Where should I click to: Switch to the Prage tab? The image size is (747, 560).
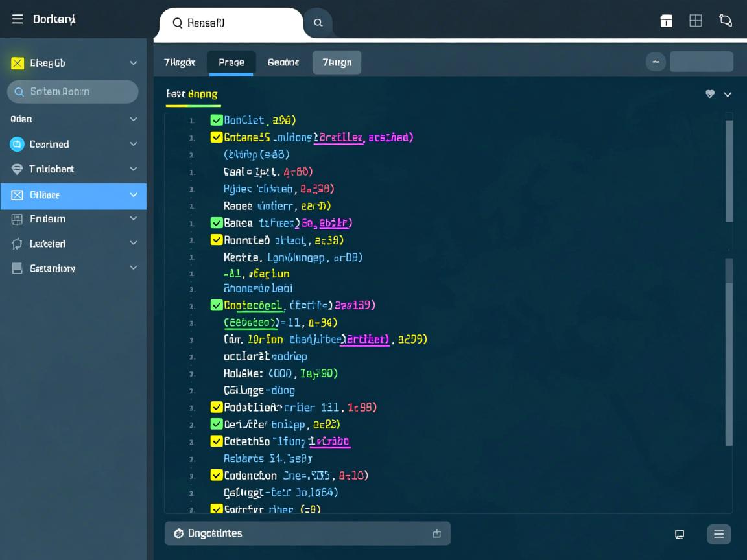tap(231, 62)
